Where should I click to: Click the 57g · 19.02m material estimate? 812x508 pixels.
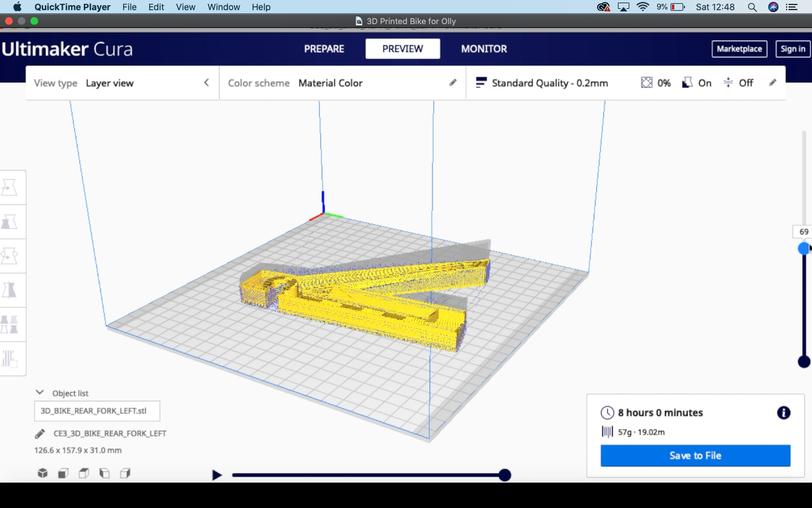tap(641, 432)
